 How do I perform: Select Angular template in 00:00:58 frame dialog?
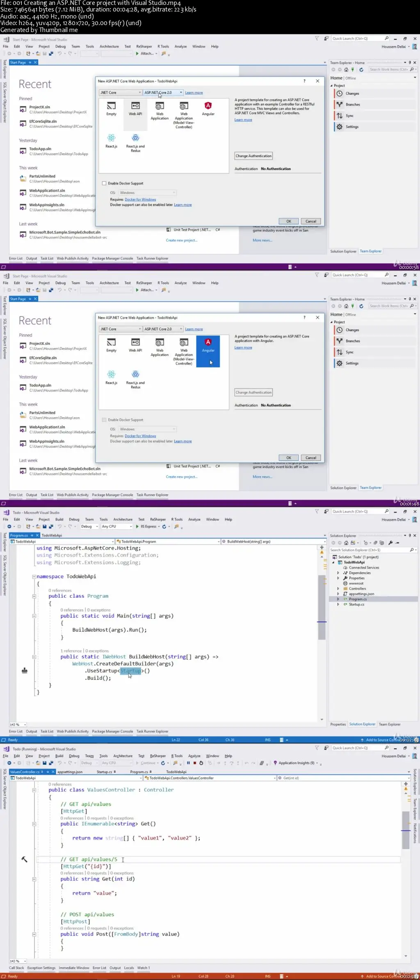pyautogui.click(x=208, y=109)
